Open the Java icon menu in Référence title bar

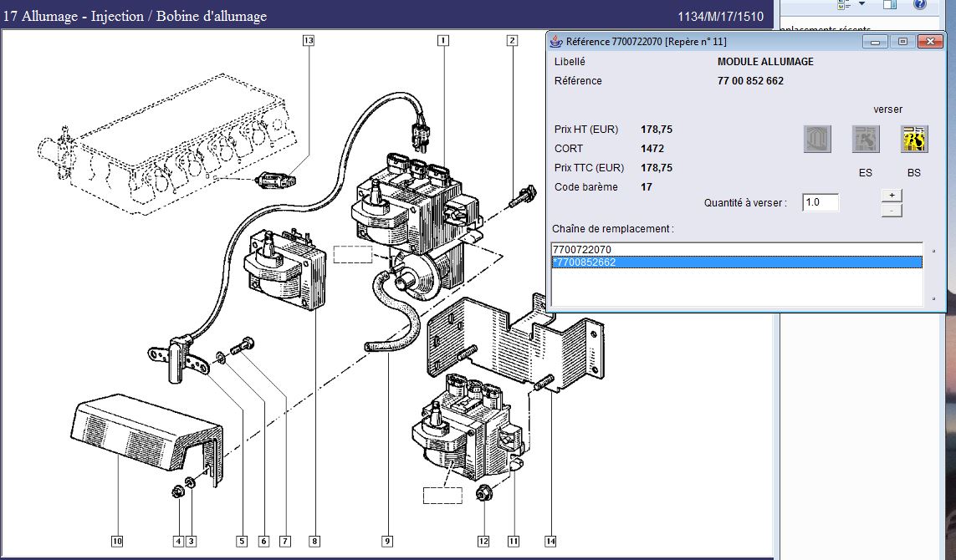click(556, 42)
